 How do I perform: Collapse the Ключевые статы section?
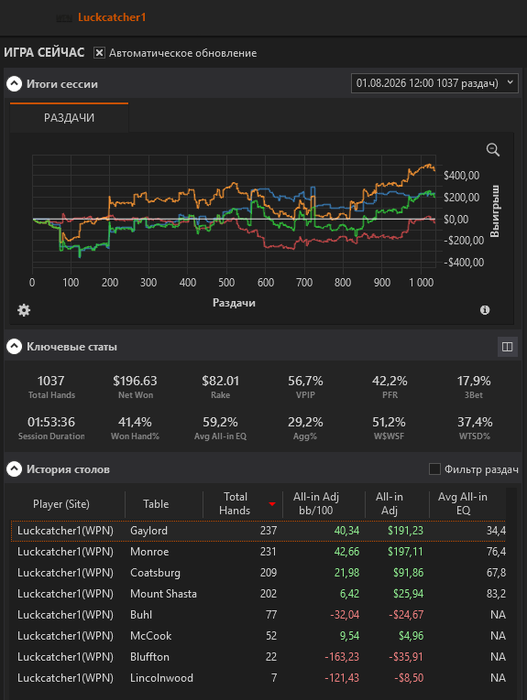pyautogui.click(x=14, y=346)
